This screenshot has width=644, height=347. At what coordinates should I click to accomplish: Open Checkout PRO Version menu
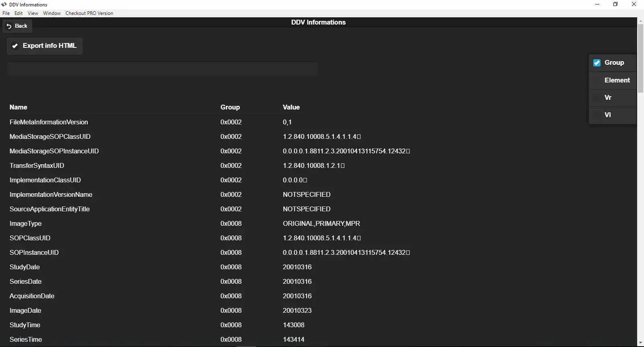pos(89,13)
